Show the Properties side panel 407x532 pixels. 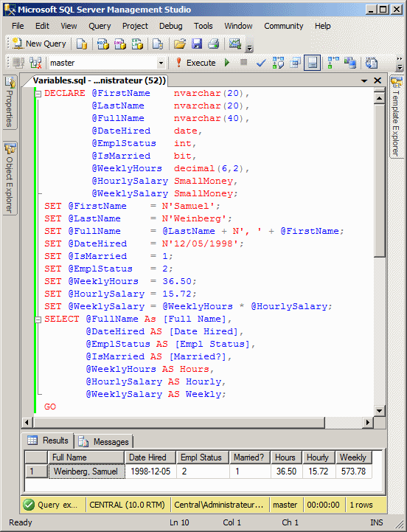pos(10,102)
